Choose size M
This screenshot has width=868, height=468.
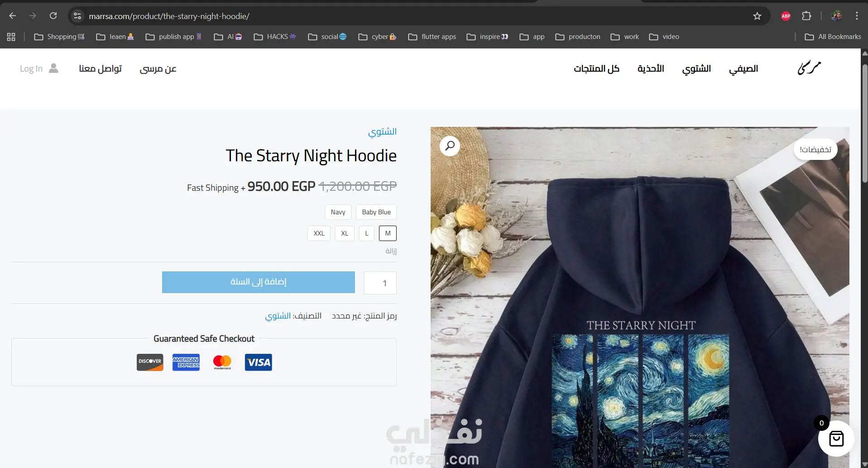[x=388, y=233]
